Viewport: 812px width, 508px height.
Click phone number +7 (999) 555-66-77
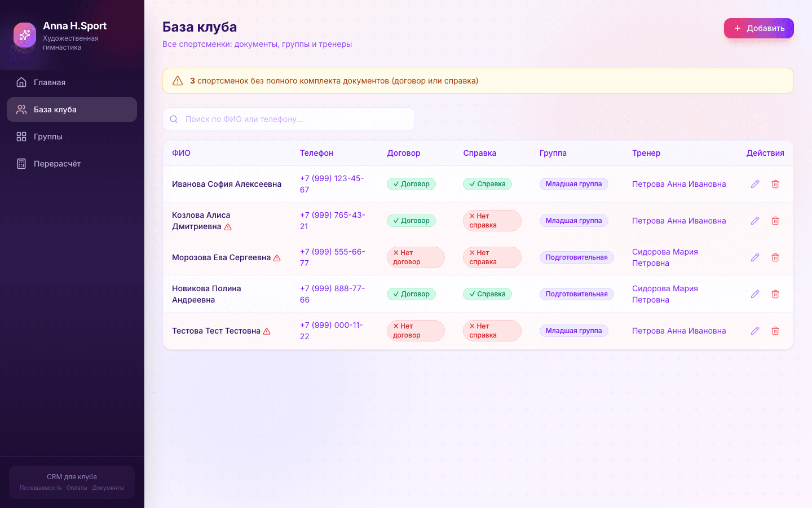pos(332,257)
